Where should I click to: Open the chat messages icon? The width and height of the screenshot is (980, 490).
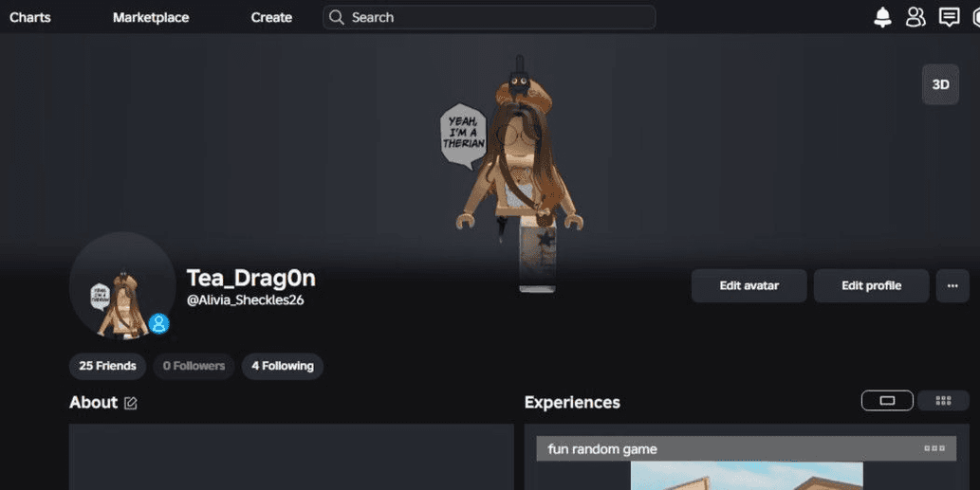pos(950,17)
